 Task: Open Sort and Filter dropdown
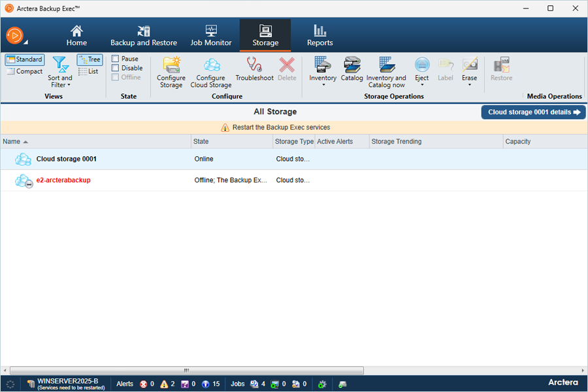pyautogui.click(x=60, y=72)
